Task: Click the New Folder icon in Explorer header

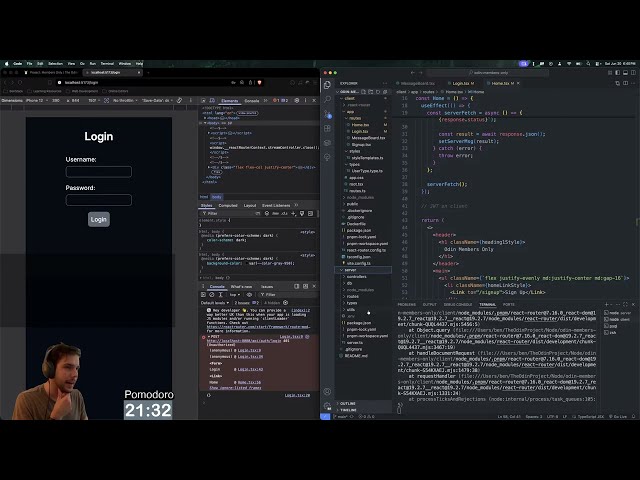Action: [x=371, y=92]
